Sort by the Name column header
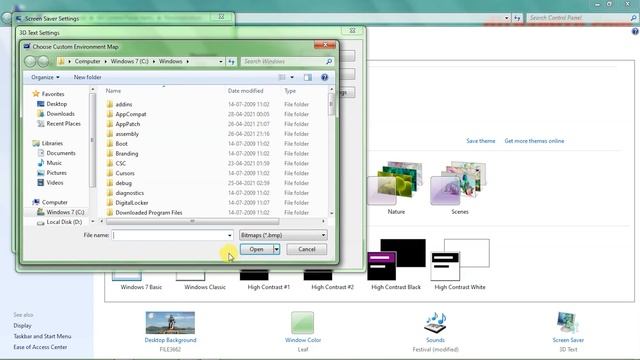The width and height of the screenshot is (640, 360). click(113, 91)
